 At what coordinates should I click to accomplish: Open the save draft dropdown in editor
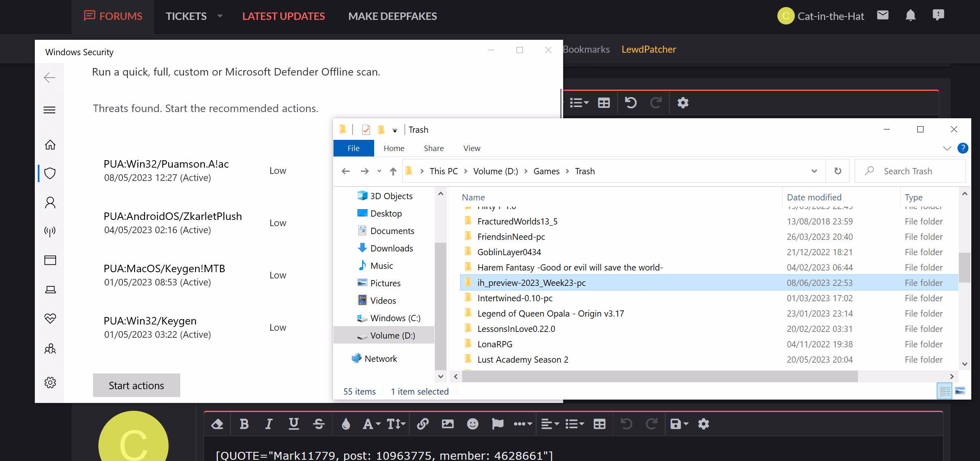pos(679,424)
